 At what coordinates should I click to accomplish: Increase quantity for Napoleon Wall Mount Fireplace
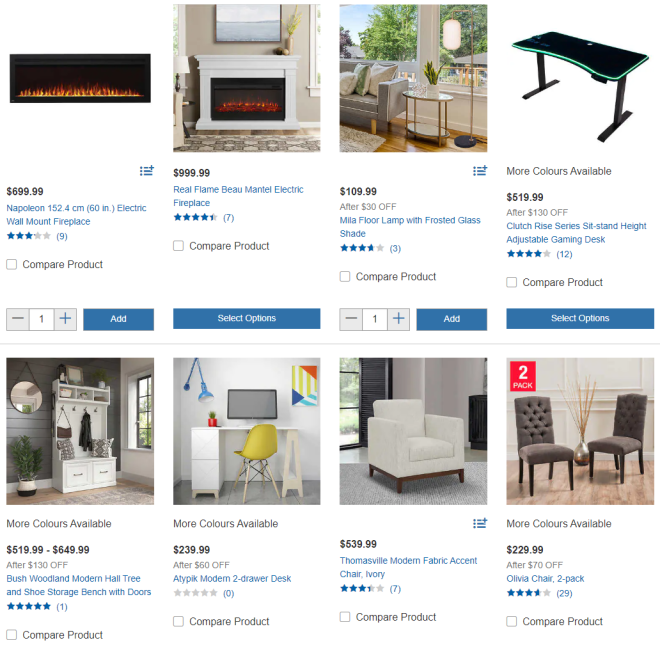tap(65, 319)
